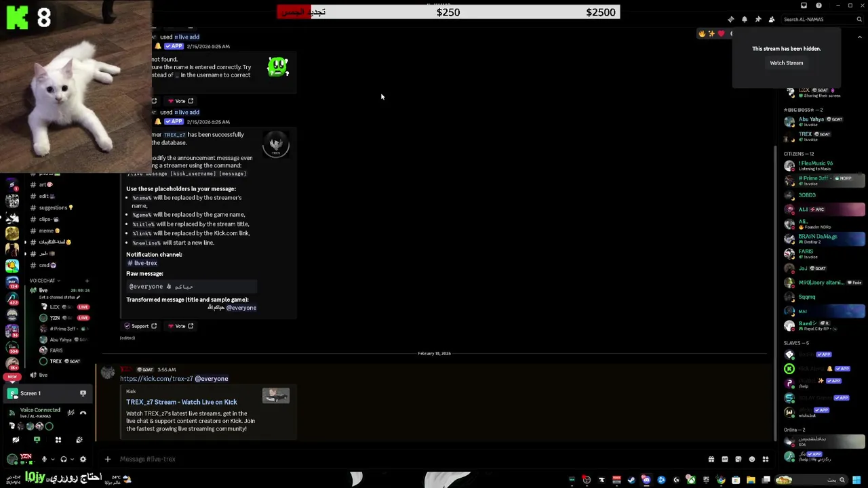Viewport: 868px width, 488px height.
Task: Click the Watch Stream button
Action: [786, 63]
